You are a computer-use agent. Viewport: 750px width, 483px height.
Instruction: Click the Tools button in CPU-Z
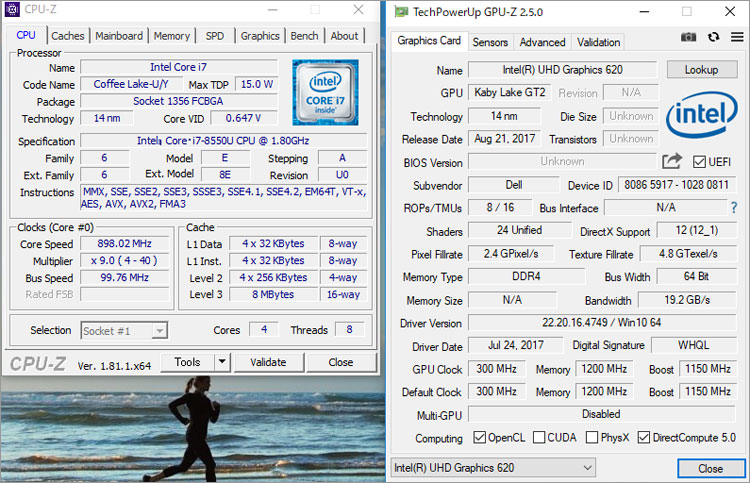pos(188,362)
